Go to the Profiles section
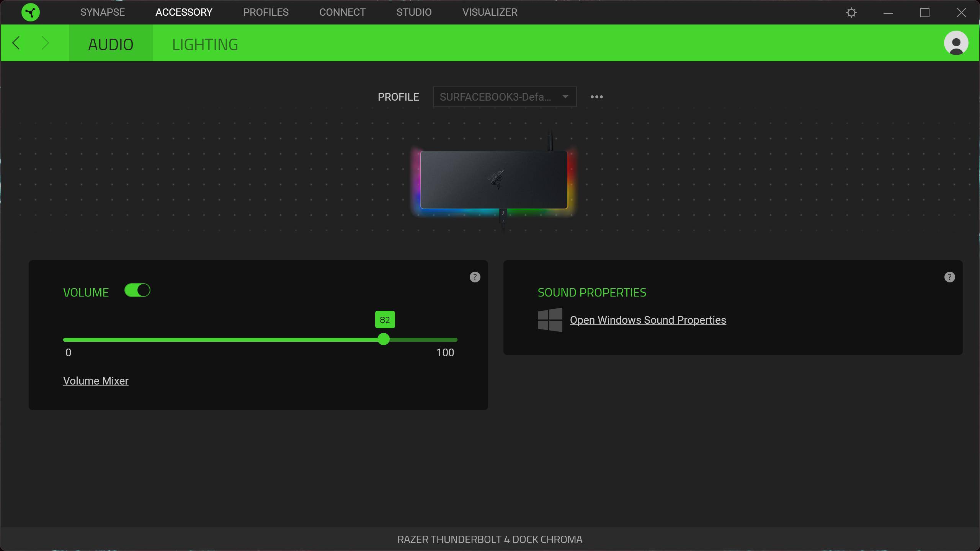Viewport: 980px width, 551px height. point(266,12)
